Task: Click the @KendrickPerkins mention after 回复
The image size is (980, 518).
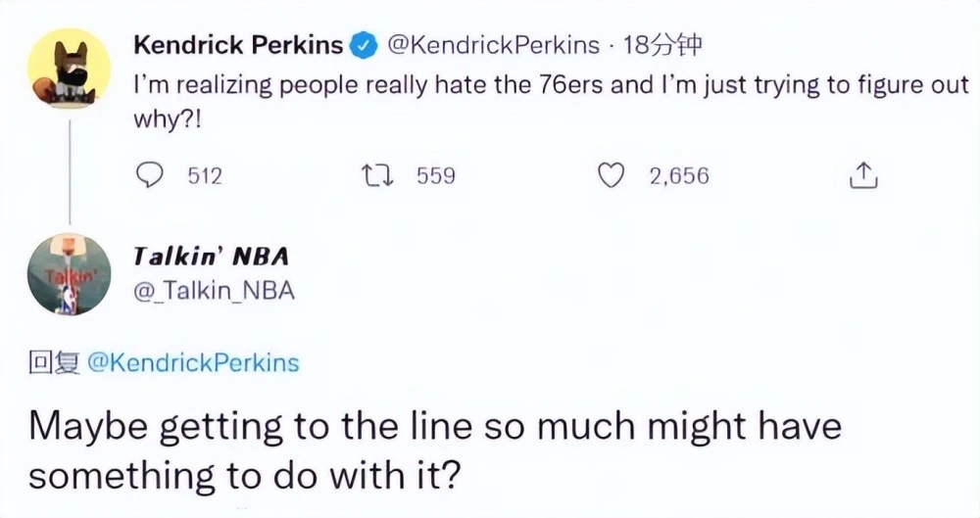Action: point(193,362)
